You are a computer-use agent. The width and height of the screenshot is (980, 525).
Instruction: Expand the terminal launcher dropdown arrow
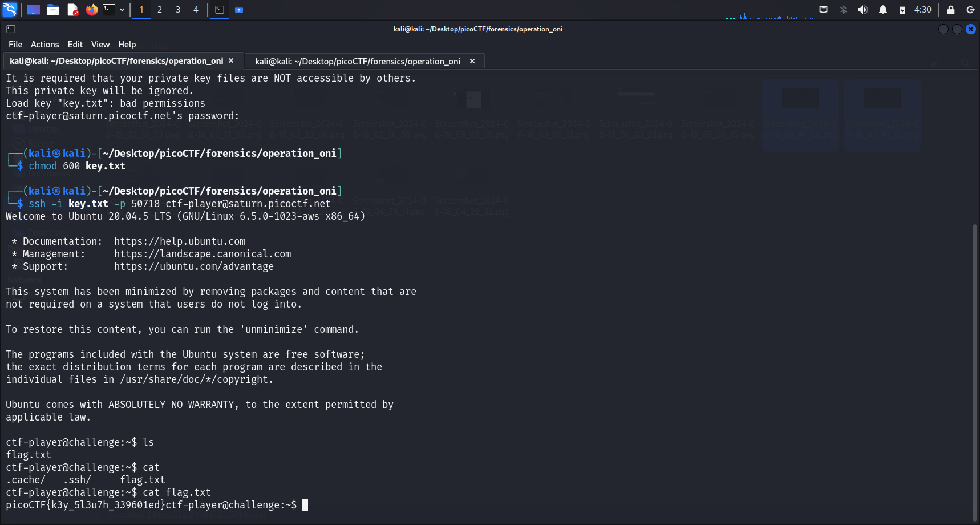pyautogui.click(x=122, y=10)
